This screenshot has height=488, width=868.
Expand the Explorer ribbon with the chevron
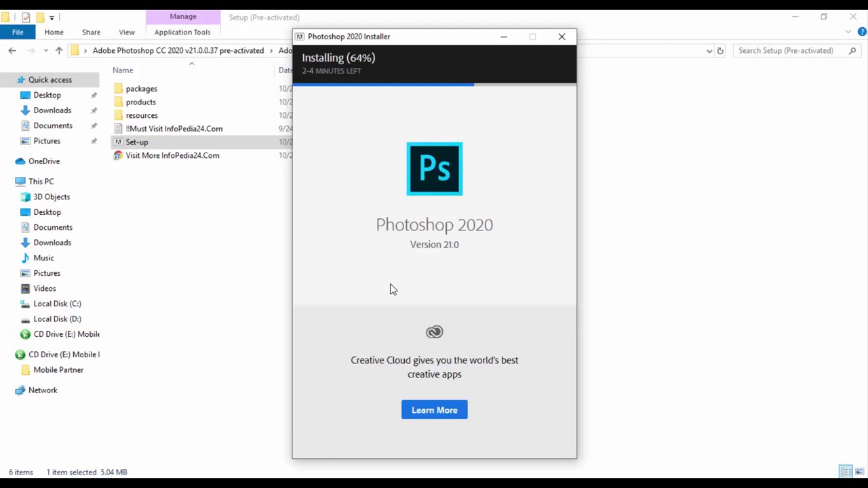pos(848,32)
